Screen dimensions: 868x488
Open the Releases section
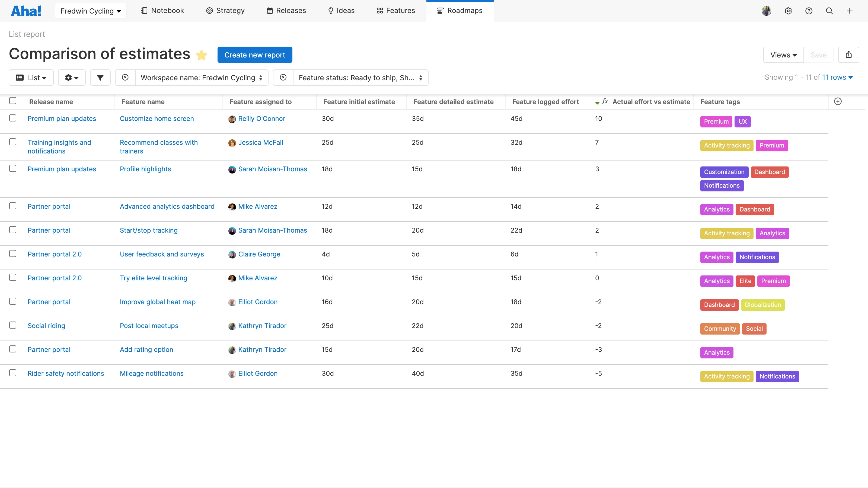[x=286, y=11]
